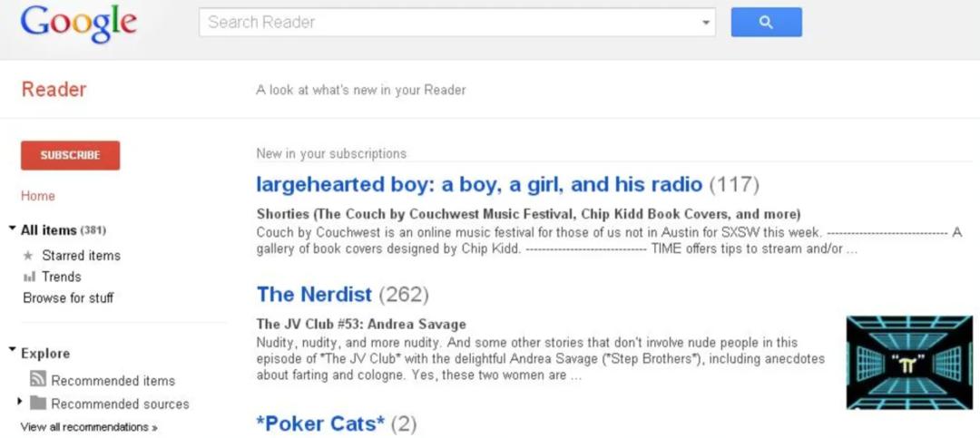Collapse the Explore section triangle
The width and height of the screenshot is (980, 438).
point(13,350)
